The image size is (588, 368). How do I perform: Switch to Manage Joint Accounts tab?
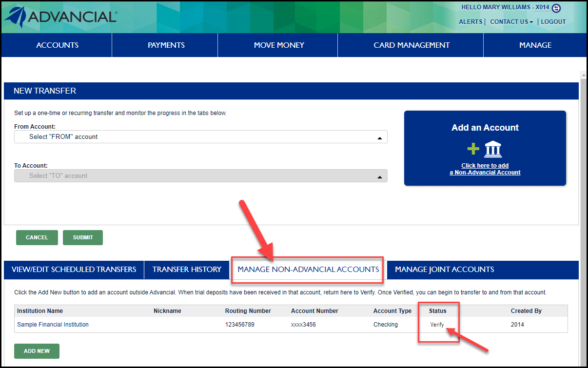pyautogui.click(x=444, y=270)
